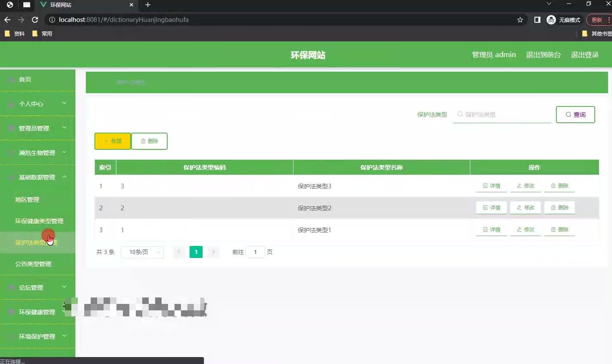The height and width of the screenshot is (364, 612).
Task: Click 删除 for 保护法类型3 row
Action: 560,186
